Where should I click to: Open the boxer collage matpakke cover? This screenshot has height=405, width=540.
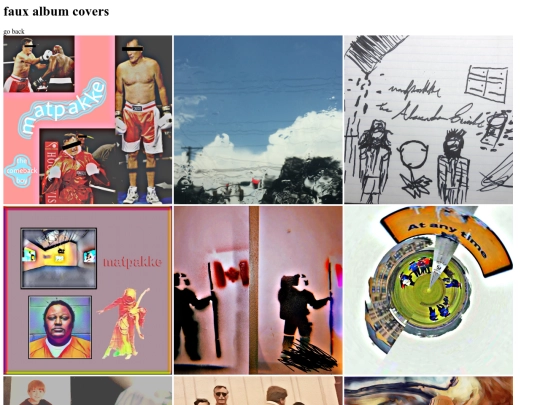(x=87, y=120)
